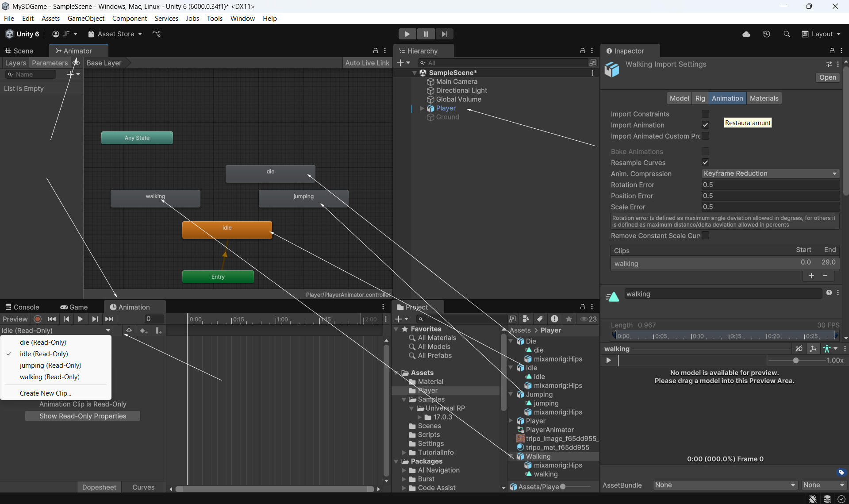Open the Undo History icon

[x=766, y=34]
